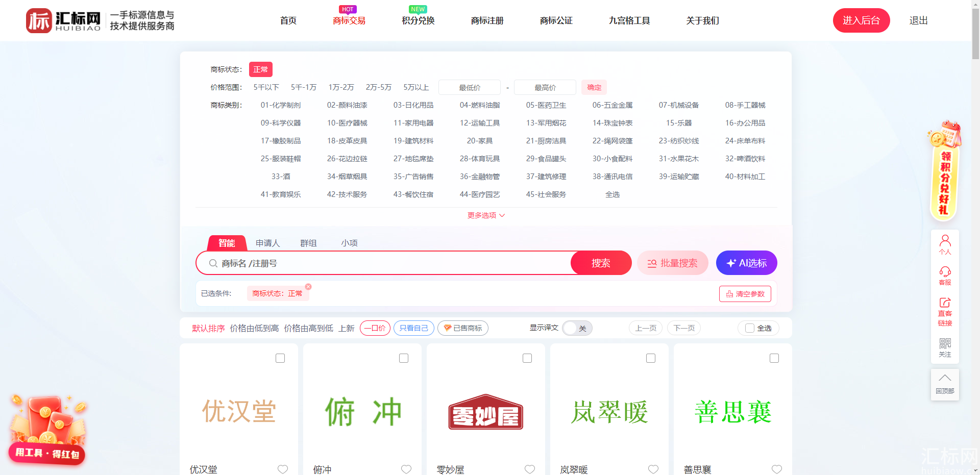Click the 最低价 minimum price field
The height and width of the screenshot is (475, 980).
(x=470, y=87)
